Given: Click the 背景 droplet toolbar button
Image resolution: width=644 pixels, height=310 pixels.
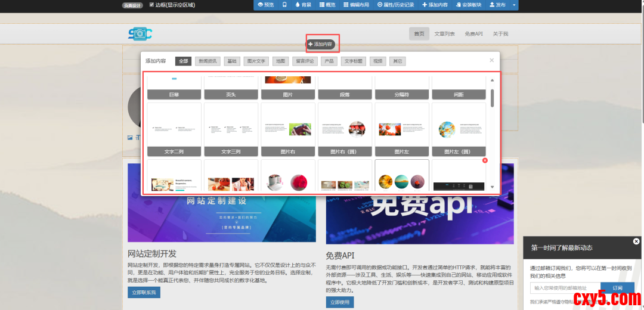Looking at the screenshot, I should click(x=303, y=5).
